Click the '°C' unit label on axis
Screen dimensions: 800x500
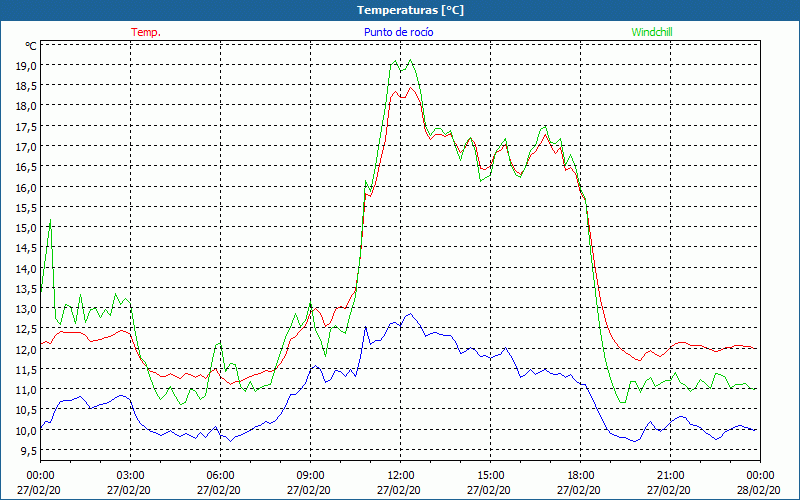[31, 46]
